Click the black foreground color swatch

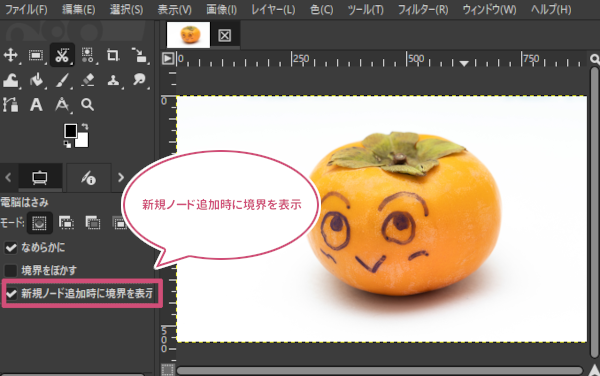pyautogui.click(x=70, y=130)
